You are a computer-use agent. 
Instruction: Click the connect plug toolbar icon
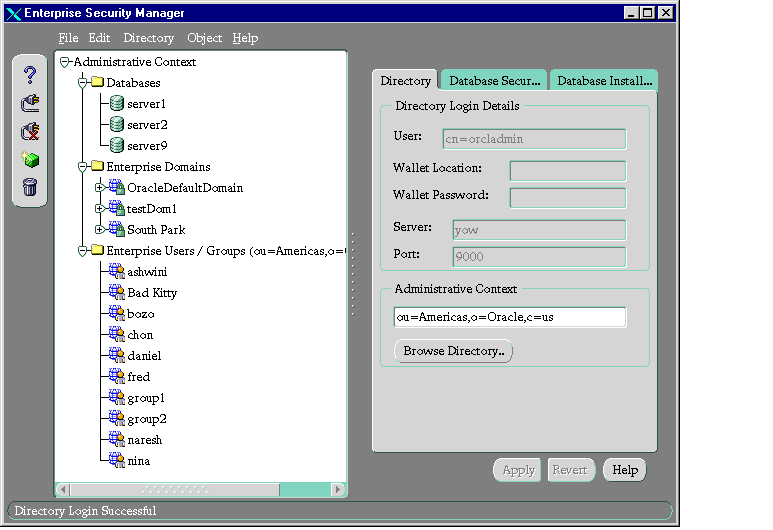[30, 102]
